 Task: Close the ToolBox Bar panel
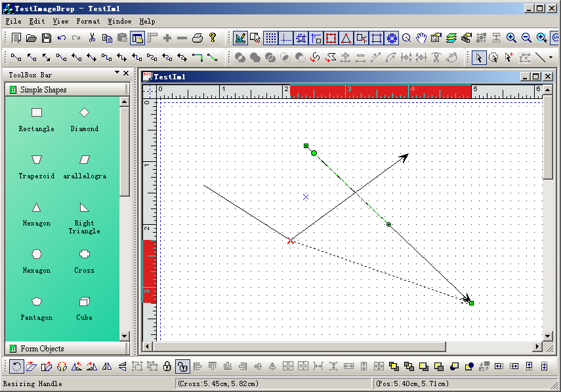pos(126,73)
